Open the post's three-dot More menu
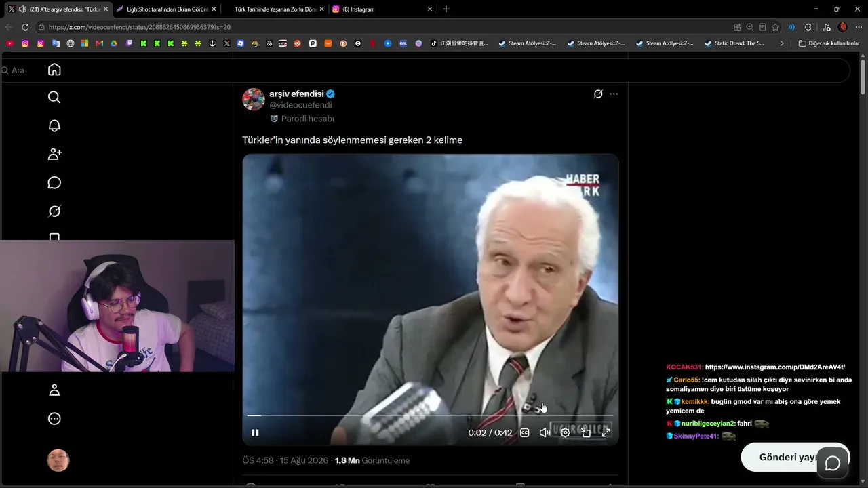This screenshot has height=488, width=868. 614,94
